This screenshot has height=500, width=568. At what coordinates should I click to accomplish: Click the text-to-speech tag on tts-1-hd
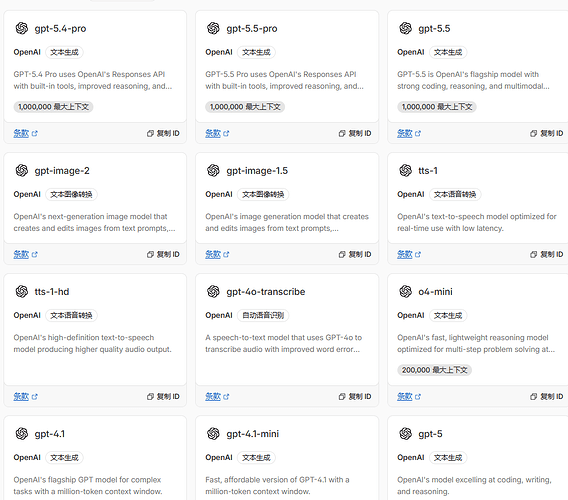click(x=71, y=315)
